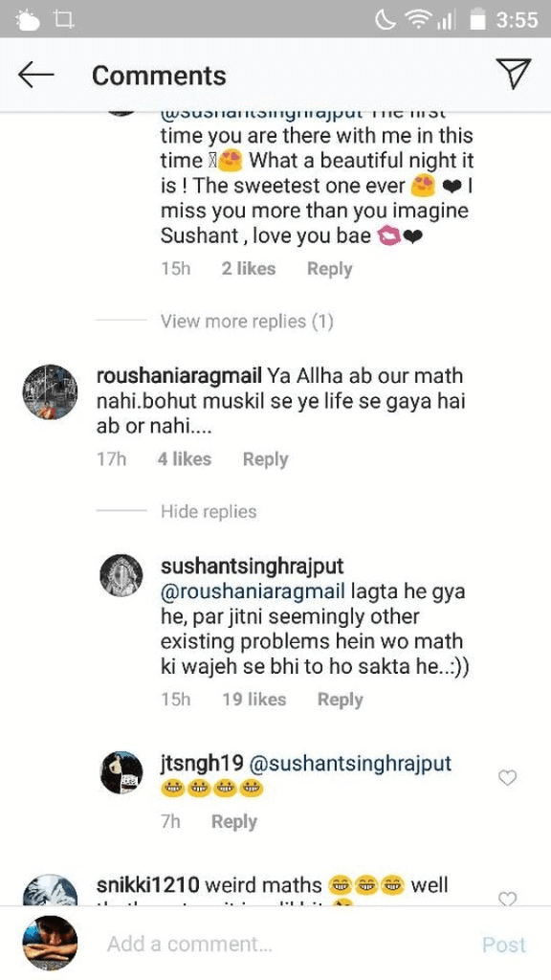Open roushaniaragmail's profile picture
This screenshot has width=551, height=980.
pyautogui.click(x=50, y=391)
